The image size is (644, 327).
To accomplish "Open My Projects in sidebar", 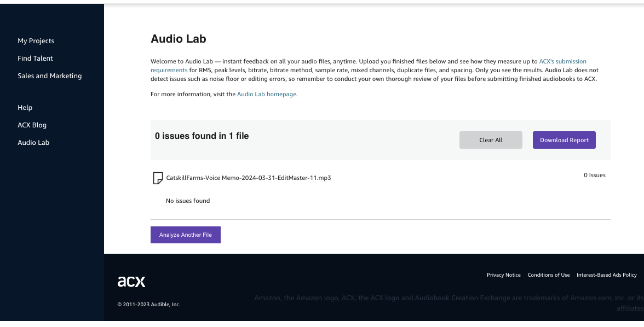I will click(x=36, y=40).
